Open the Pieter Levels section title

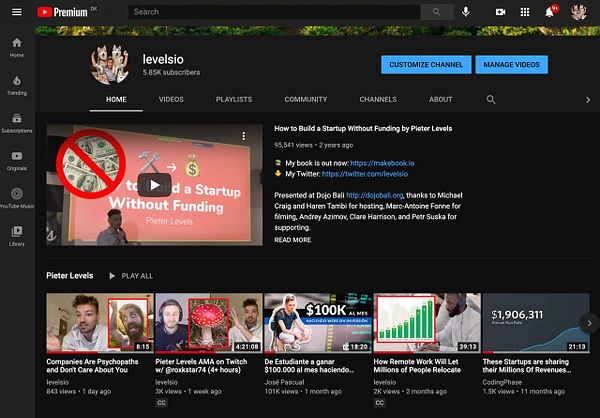point(70,276)
